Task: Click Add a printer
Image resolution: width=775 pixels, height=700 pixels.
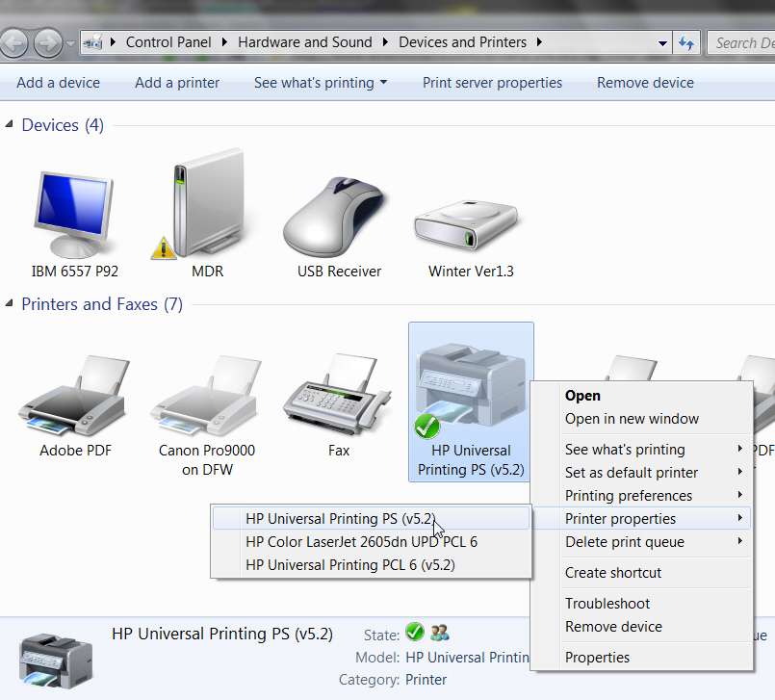Action: (177, 83)
